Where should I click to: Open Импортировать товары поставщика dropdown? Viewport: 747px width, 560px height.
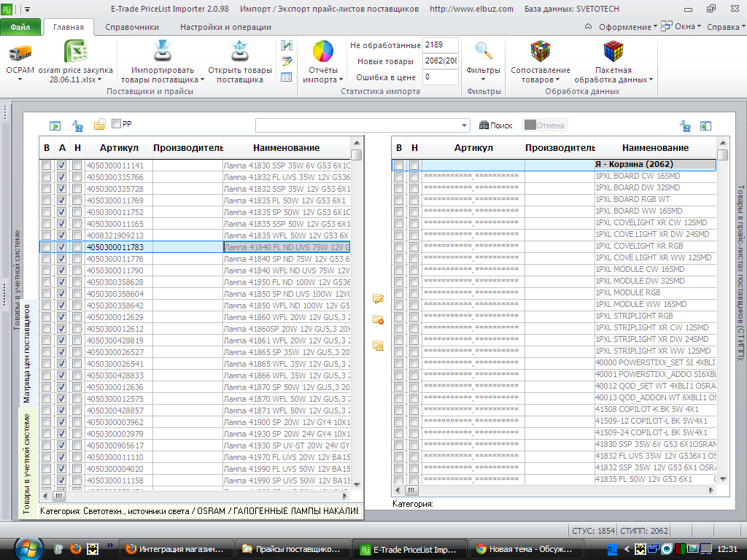[x=203, y=79]
